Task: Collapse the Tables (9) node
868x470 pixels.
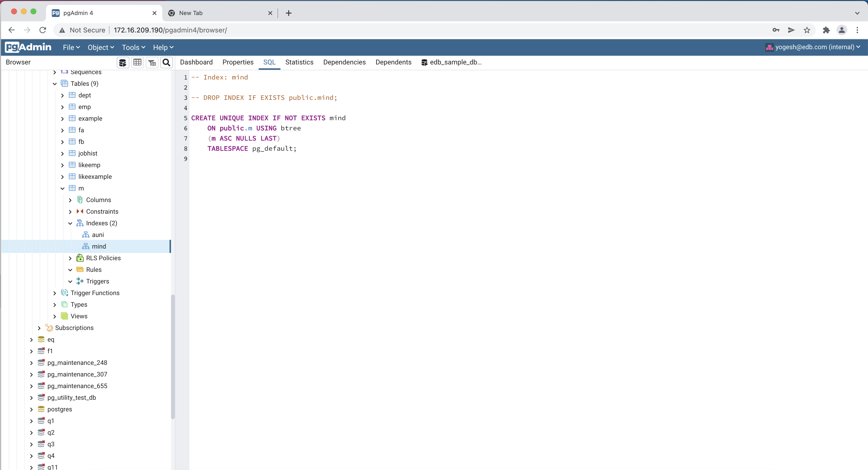Action: (x=54, y=83)
